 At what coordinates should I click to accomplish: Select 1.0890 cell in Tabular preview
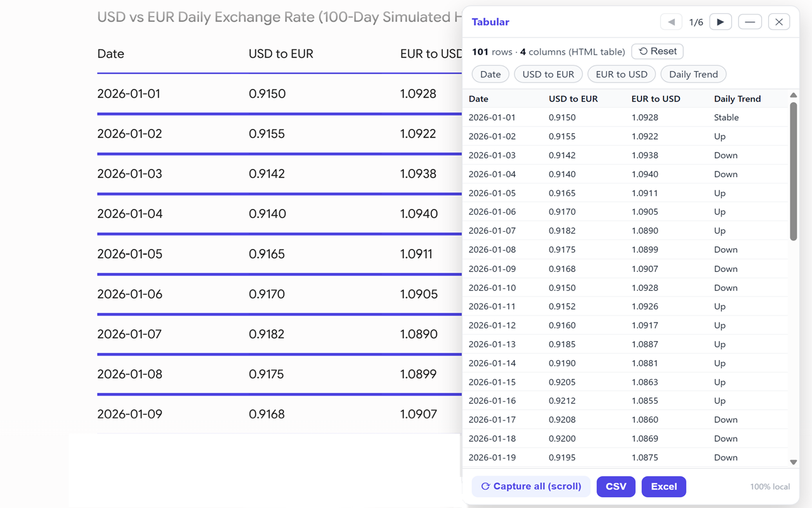(x=645, y=231)
